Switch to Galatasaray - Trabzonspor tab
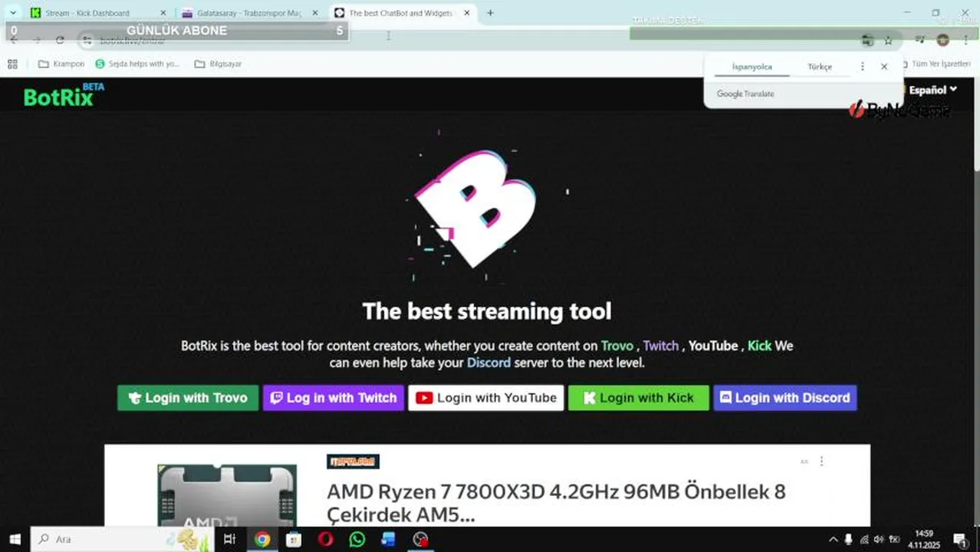Image resolution: width=980 pixels, height=552 pixels. tap(249, 13)
